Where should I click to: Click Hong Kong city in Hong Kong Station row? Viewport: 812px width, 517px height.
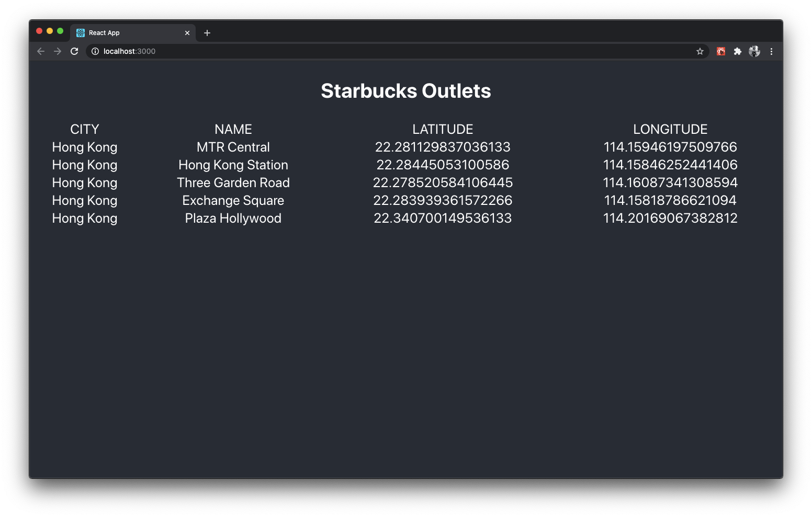point(85,165)
